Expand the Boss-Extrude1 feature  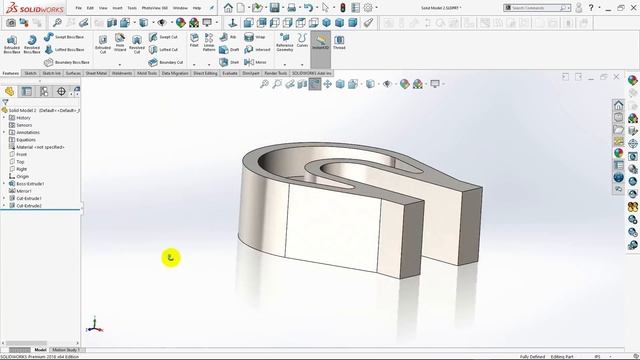click(x=4, y=184)
